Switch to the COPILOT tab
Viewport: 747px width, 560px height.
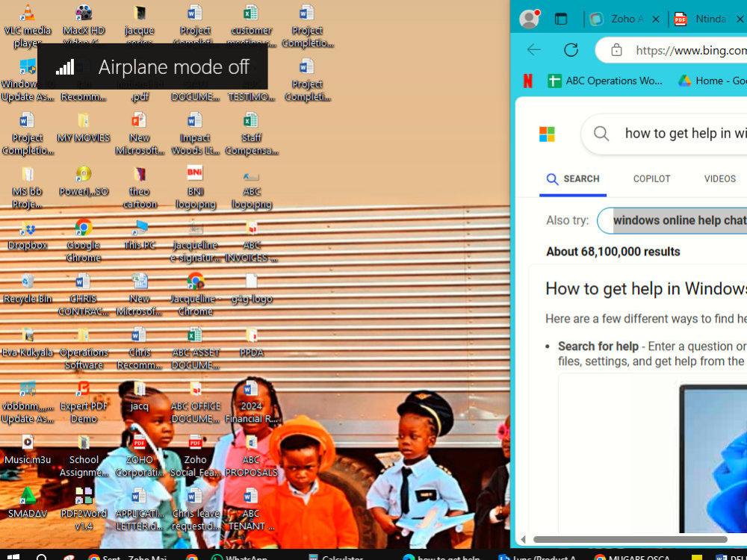[x=651, y=179]
